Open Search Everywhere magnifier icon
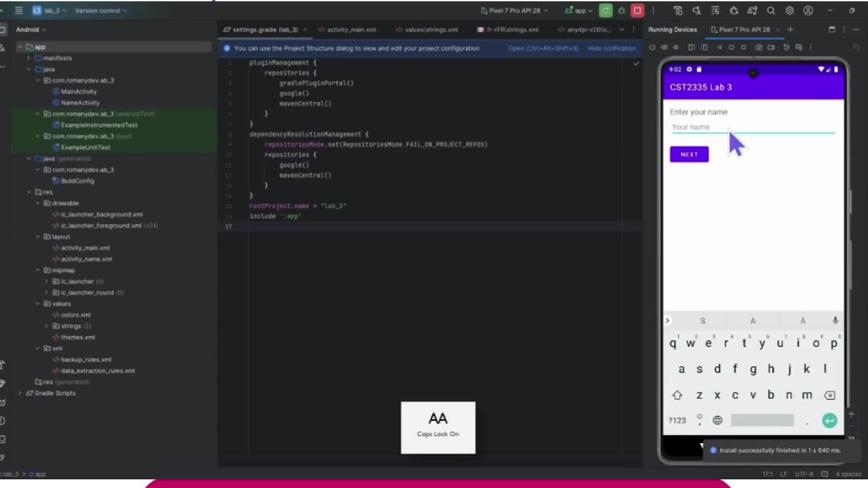The width and height of the screenshot is (868, 488). pyautogui.click(x=771, y=11)
